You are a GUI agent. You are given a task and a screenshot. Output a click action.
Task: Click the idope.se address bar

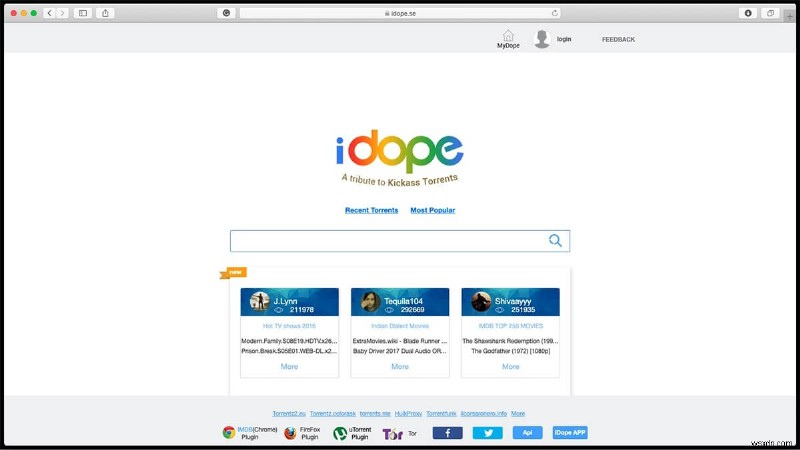tap(400, 13)
